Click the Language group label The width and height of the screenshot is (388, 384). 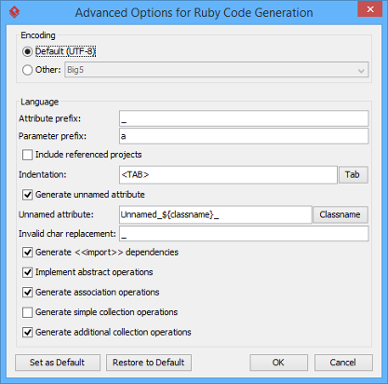click(x=39, y=102)
